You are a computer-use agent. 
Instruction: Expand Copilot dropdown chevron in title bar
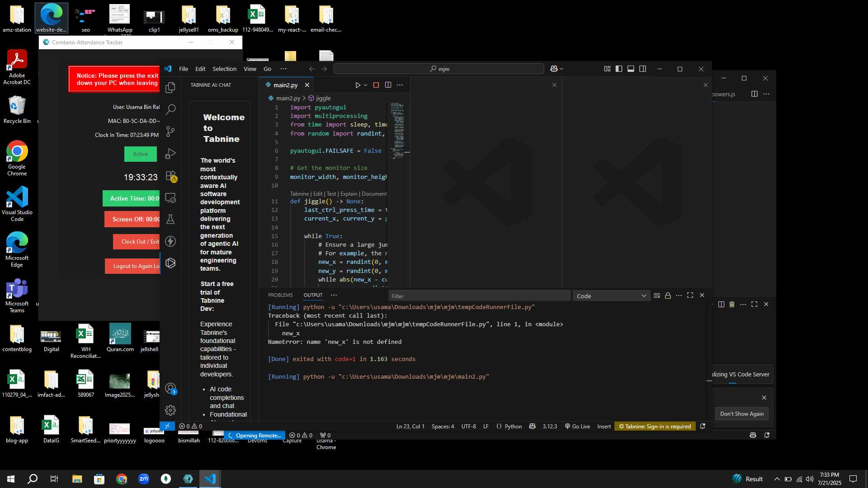(x=561, y=69)
